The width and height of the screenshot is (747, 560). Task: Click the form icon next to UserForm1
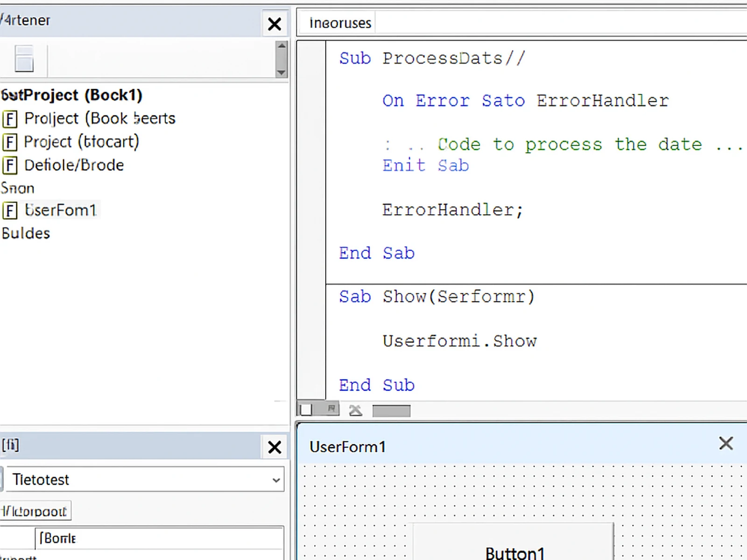point(9,210)
